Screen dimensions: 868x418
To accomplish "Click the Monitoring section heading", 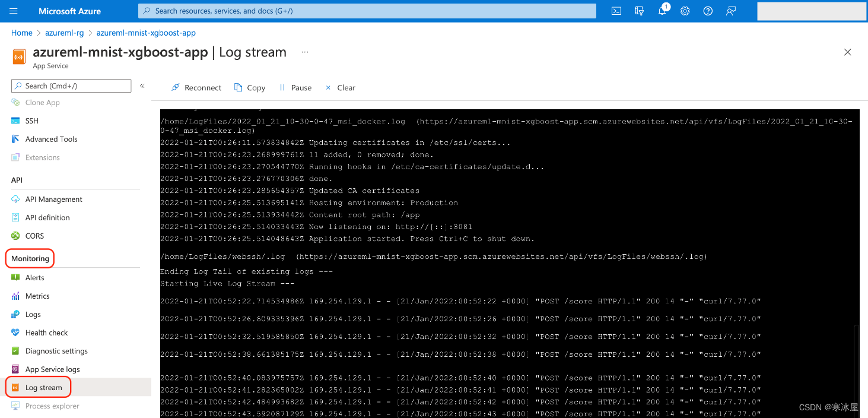I will pyautogui.click(x=30, y=258).
